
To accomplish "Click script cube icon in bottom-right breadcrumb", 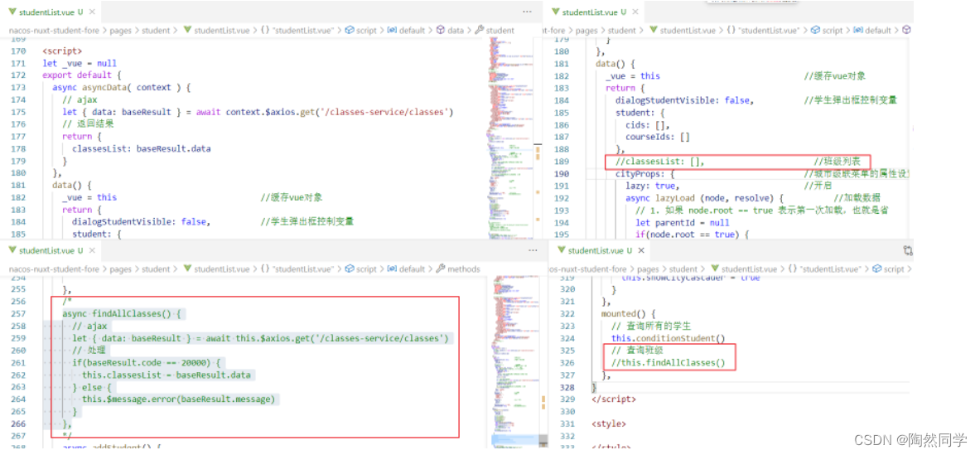I will pyautogui.click(x=877, y=269).
